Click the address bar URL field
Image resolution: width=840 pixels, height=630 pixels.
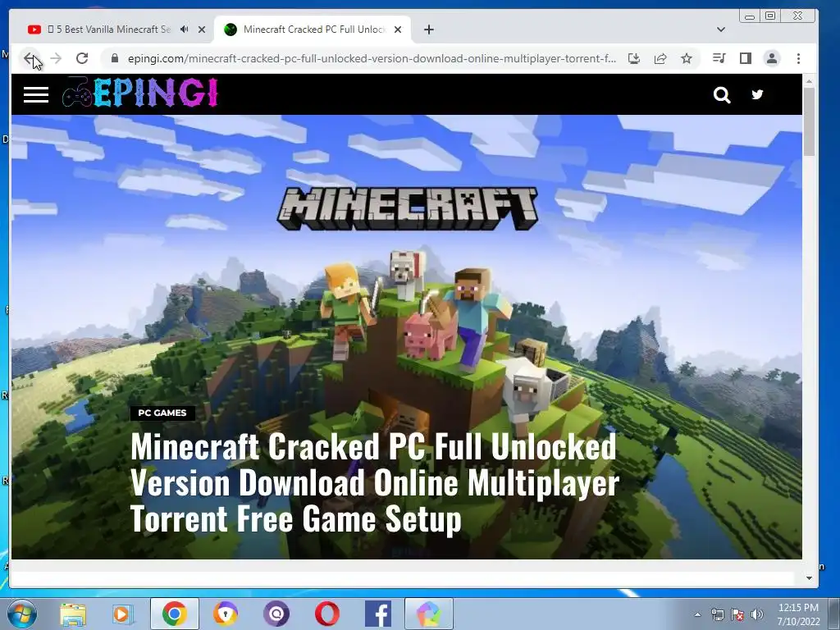click(372, 58)
